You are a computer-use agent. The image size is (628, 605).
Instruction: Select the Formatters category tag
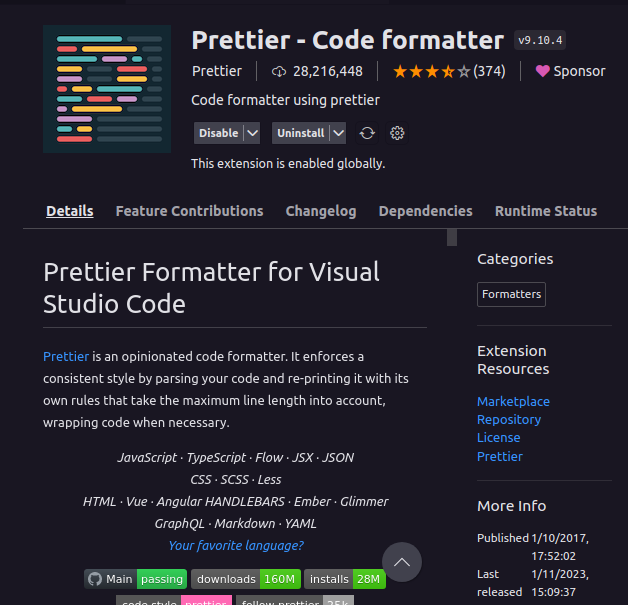(511, 294)
